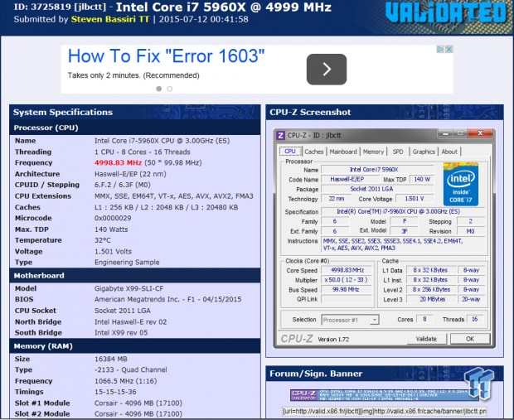Click the North Bridge Intel Haswell-E rev 02 text

(130, 322)
